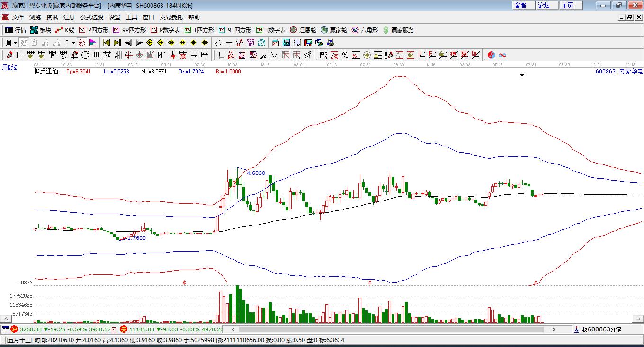Click the 深 Shenzhen index badge
Viewport: 644px width, 347px height.
tap(124, 329)
